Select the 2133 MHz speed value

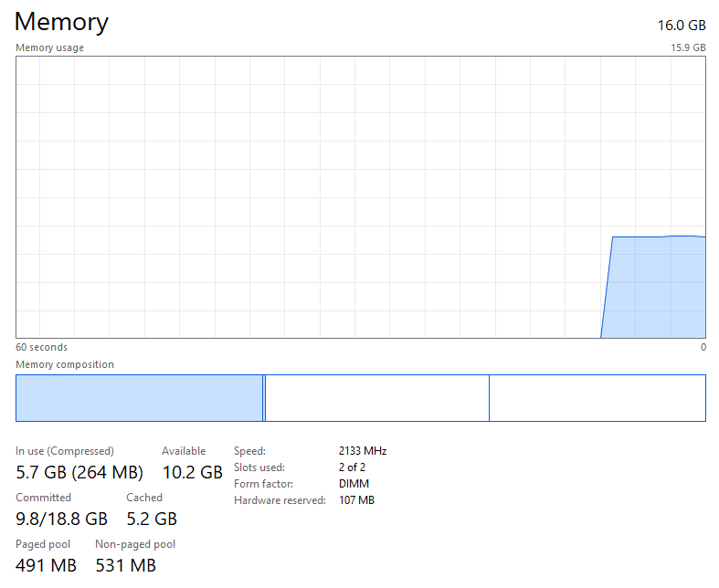tap(363, 451)
